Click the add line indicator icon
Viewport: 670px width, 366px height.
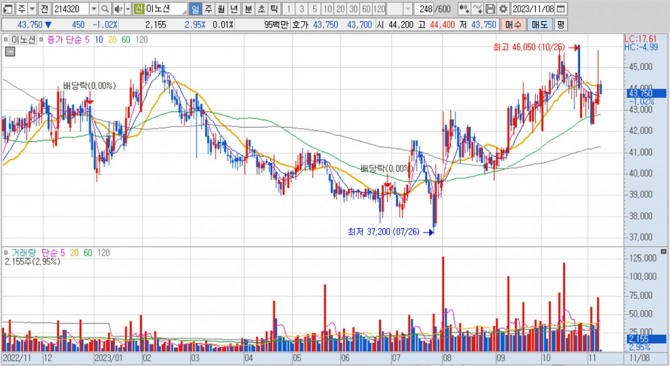(x=477, y=9)
